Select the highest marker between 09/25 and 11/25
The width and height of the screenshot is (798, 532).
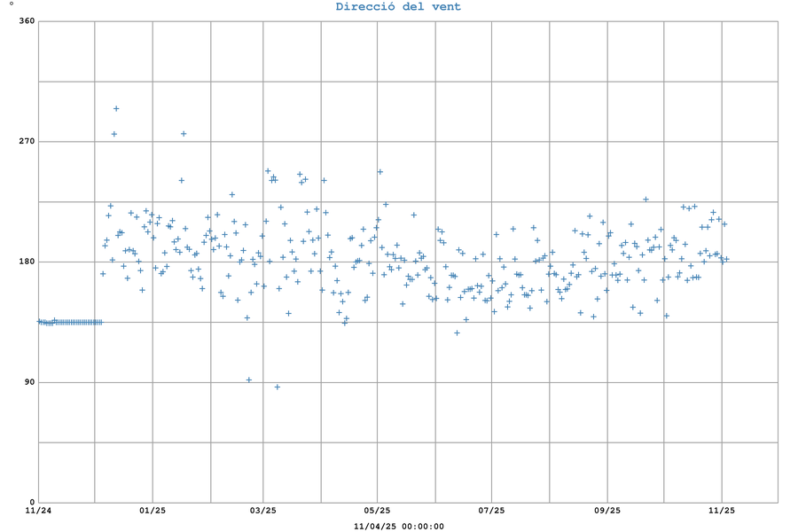[x=645, y=199]
